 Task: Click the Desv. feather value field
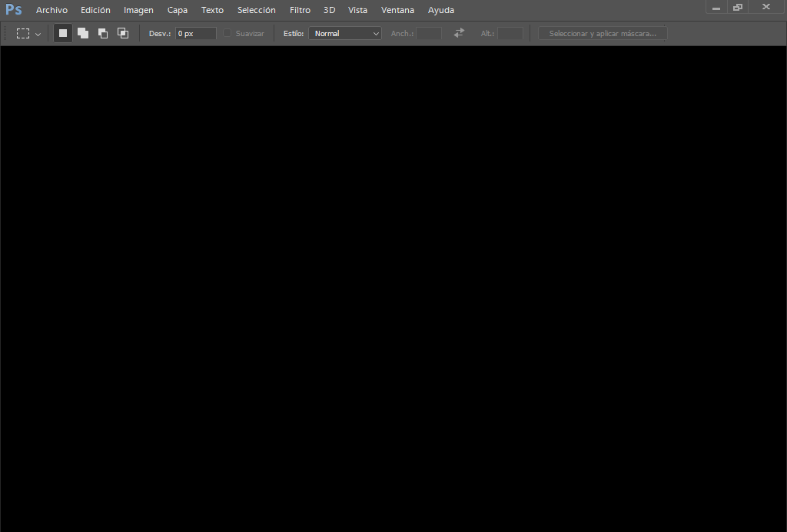point(194,33)
